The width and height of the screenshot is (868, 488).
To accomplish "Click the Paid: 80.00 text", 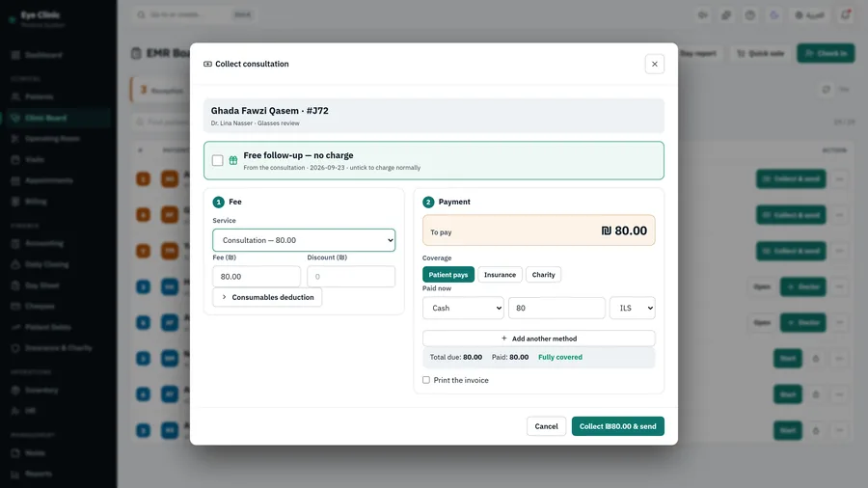I will [510, 358].
